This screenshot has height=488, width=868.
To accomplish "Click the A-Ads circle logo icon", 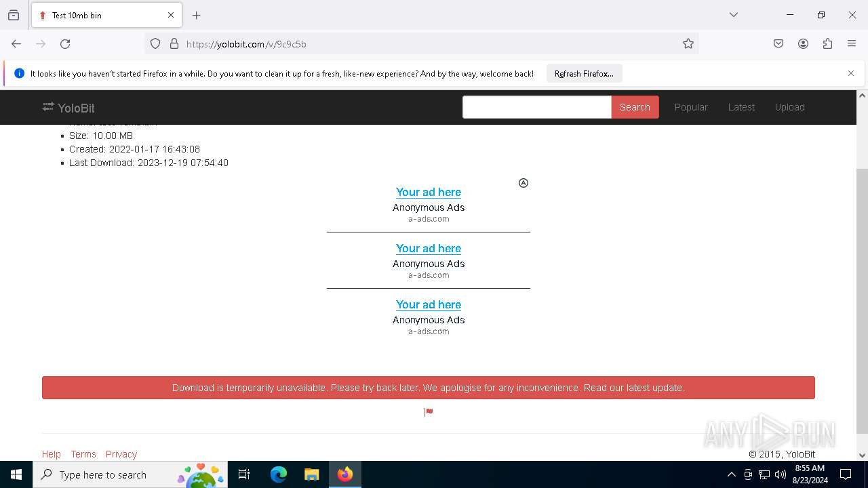I will (x=524, y=183).
